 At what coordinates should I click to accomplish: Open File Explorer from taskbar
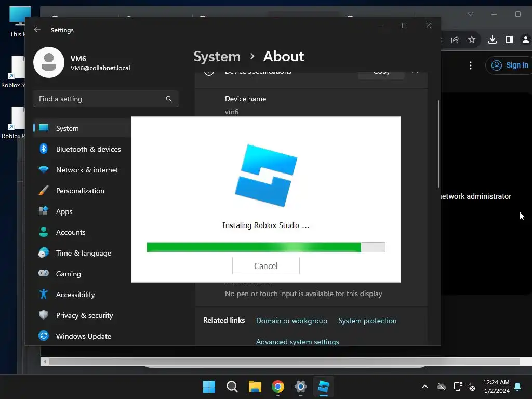coord(255,387)
